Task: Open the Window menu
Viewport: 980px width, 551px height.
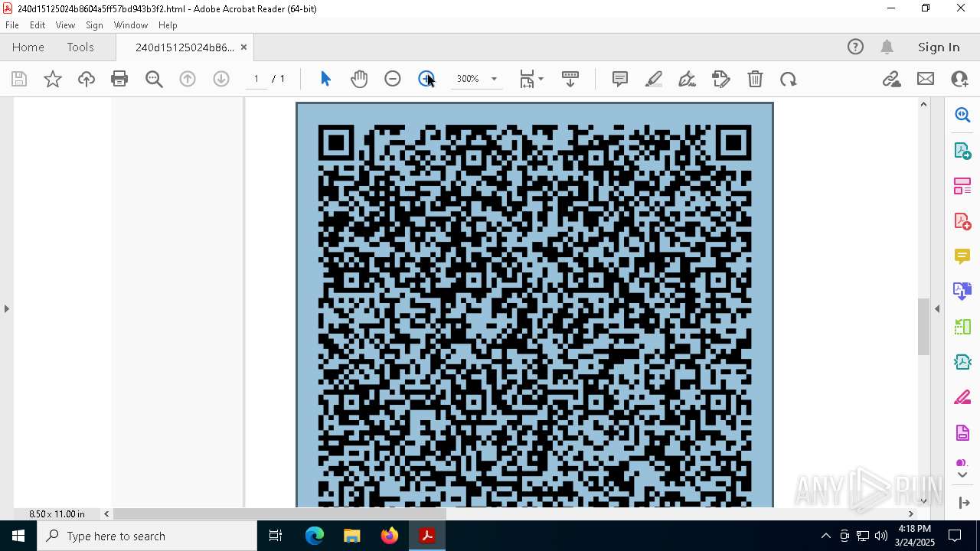Action: [x=131, y=25]
